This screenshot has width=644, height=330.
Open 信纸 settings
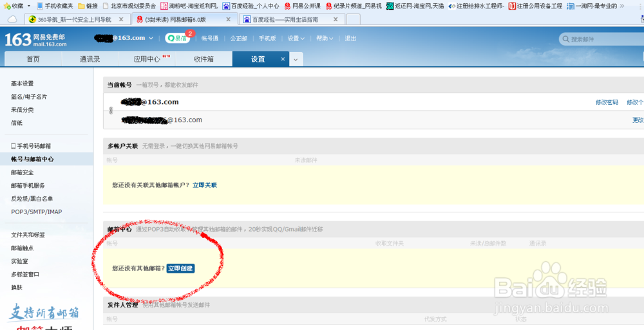(17, 123)
